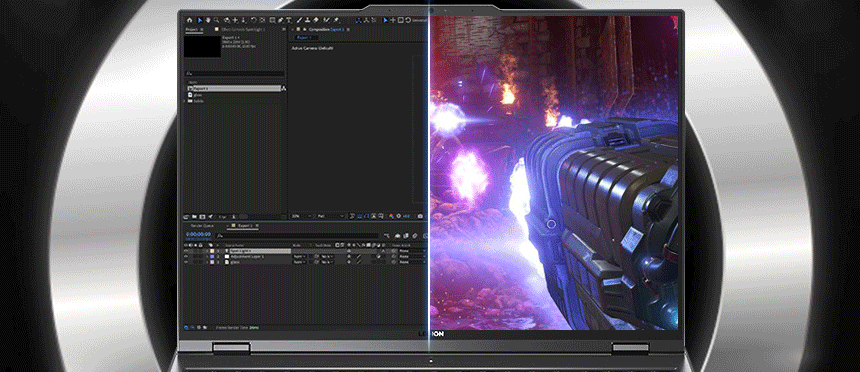Open Parent dropdown for SpotLight 1 layer
860x372 pixels.
[412, 251]
